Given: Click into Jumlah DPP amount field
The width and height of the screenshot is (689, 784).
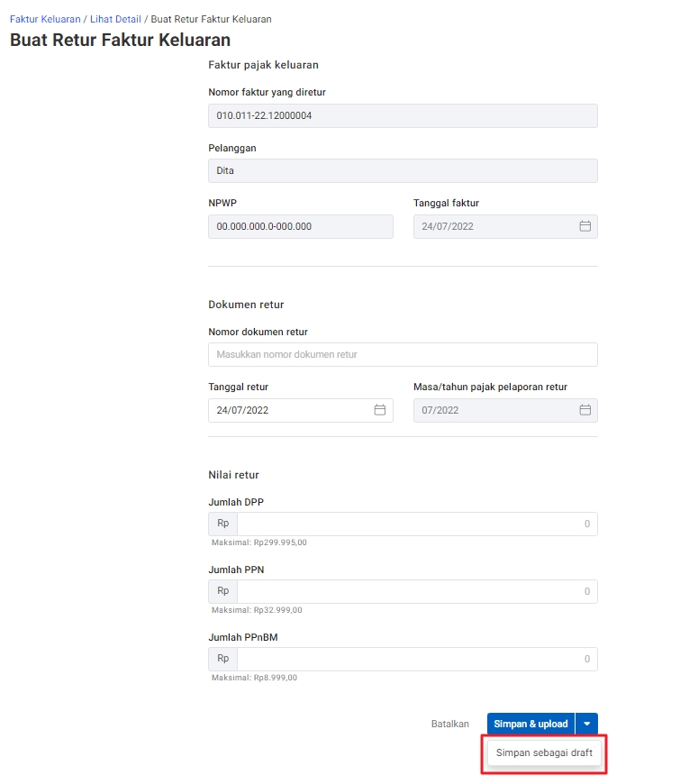Looking at the screenshot, I should (x=417, y=524).
